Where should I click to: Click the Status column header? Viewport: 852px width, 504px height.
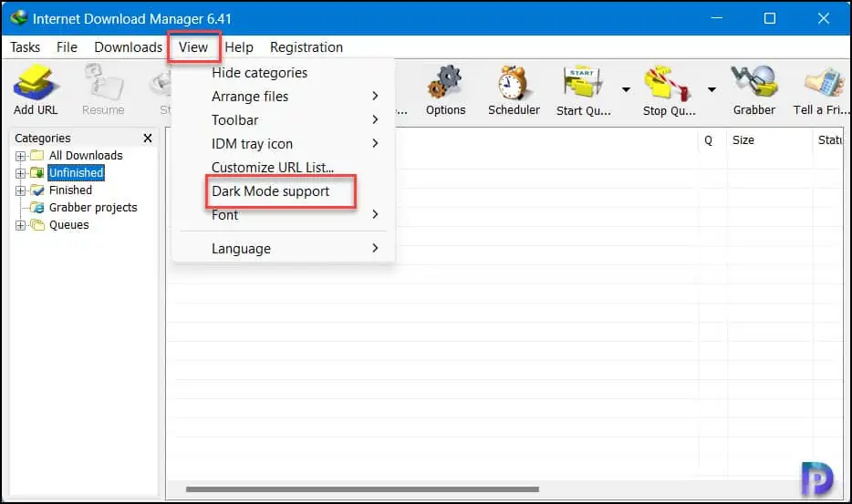[x=830, y=140]
